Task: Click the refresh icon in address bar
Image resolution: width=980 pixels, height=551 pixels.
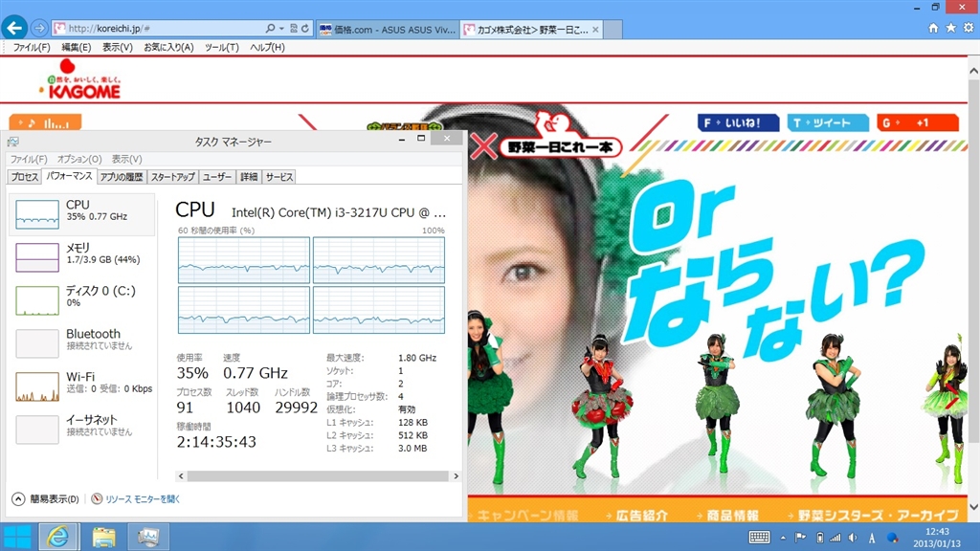Action: click(x=305, y=28)
